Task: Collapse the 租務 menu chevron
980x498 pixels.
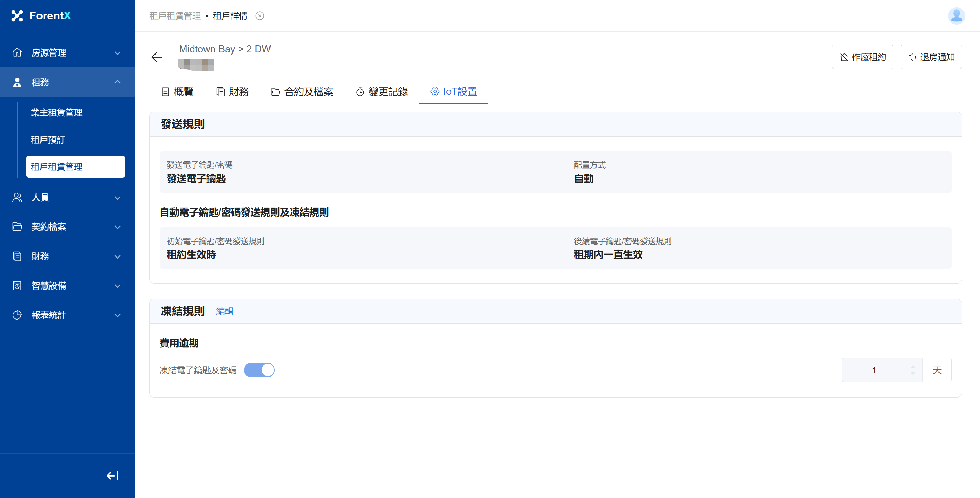Action: [x=117, y=82]
